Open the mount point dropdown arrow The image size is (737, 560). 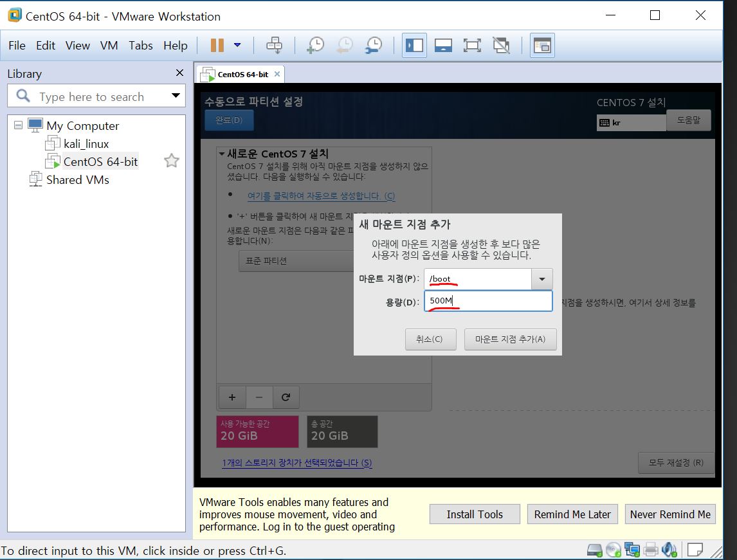point(542,279)
